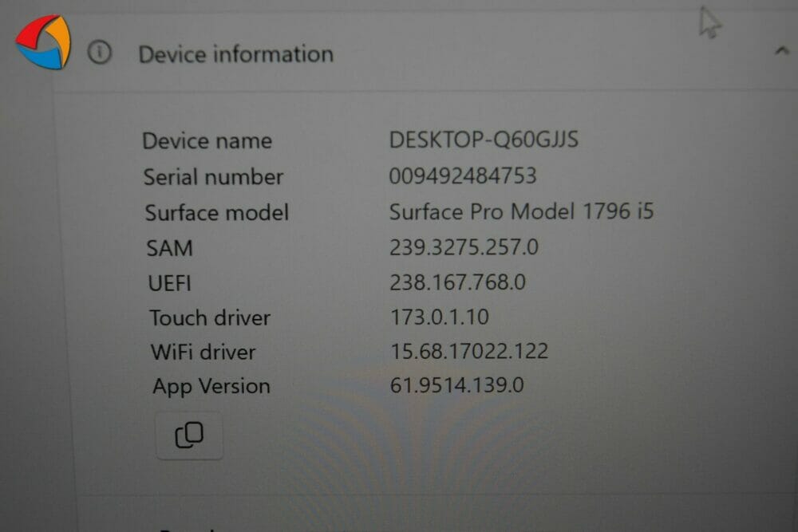The image size is (798, 532).
Task: Click the serial number 009492484753
Action: coord(463,176)
